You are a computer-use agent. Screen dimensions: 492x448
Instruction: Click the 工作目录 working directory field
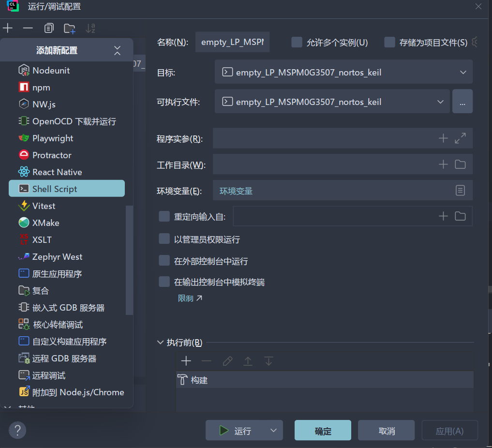(343, 164)
